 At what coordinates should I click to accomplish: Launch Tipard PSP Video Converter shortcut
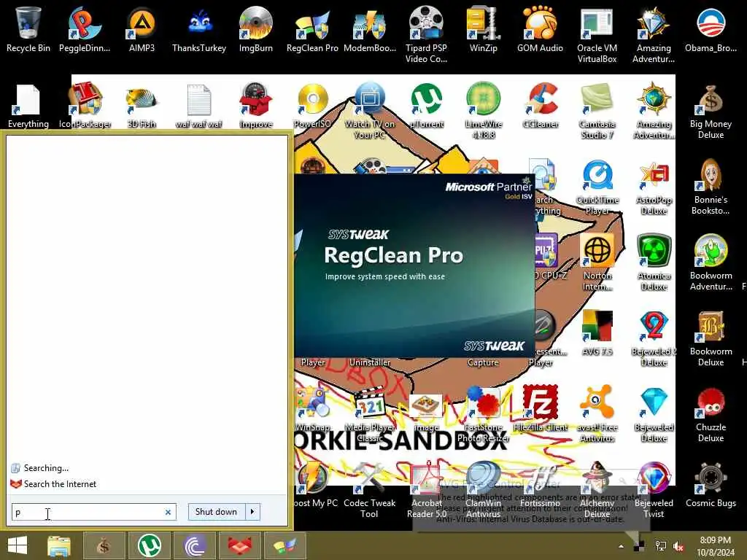coord(426,34)
